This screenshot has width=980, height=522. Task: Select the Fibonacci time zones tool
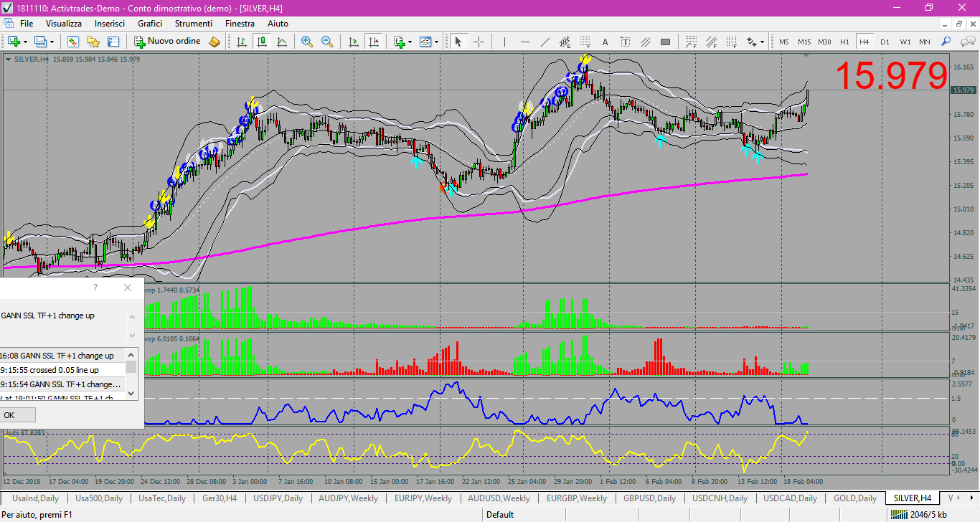tap(731, 42)
